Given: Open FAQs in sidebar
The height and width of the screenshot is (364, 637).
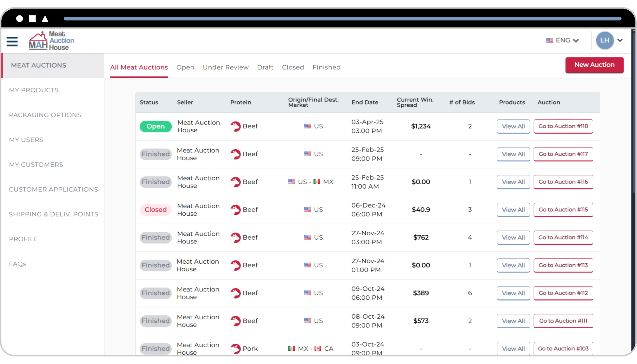Looking at the screenshot, I should [x=17, y=264].
